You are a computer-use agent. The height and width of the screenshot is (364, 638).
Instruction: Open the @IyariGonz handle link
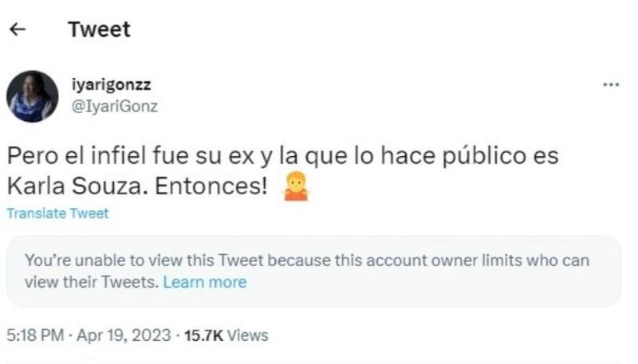point(115,107)
